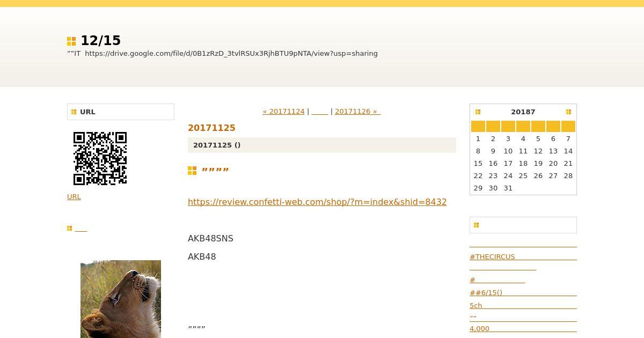Click the lion profile photo

click(x=121, y=299)
